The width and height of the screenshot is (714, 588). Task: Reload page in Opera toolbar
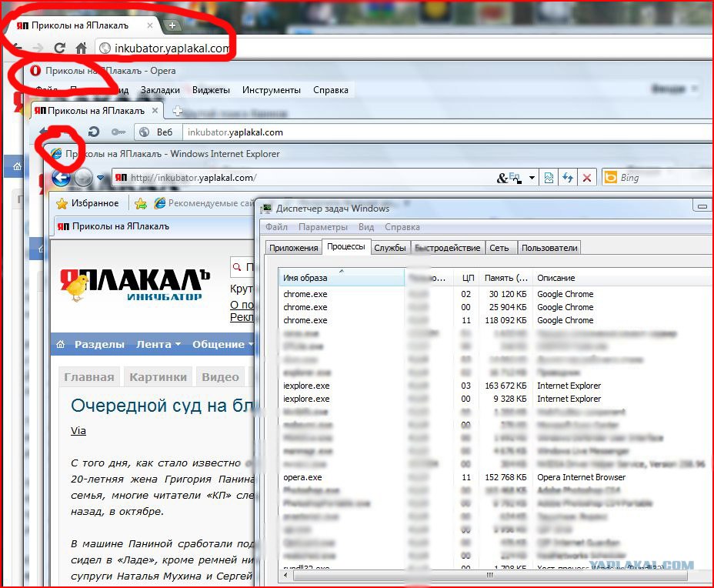(94, 132)
